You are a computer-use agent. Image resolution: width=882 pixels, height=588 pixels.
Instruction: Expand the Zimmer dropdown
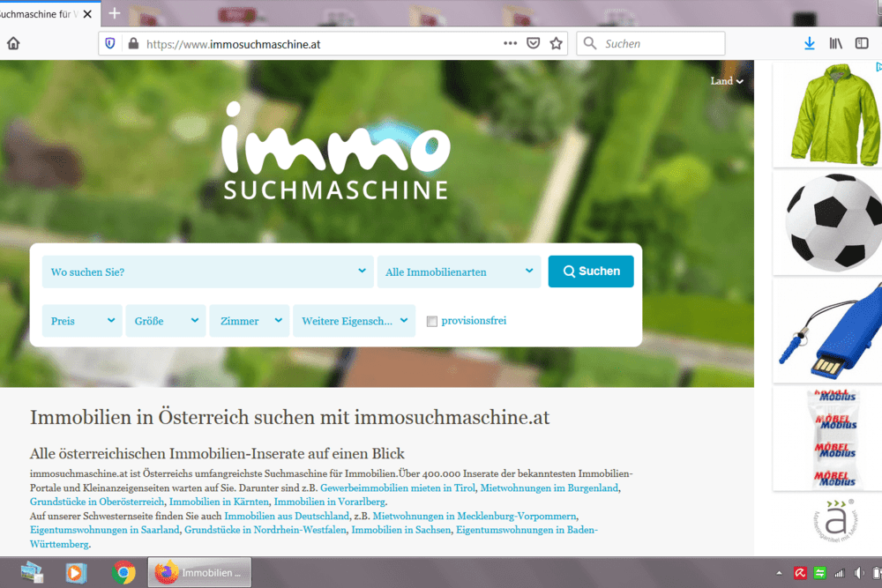(250, 321)
